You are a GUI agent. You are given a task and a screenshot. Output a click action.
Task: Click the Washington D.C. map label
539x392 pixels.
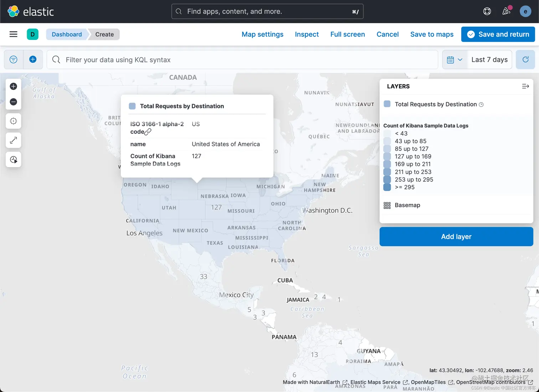327,210
